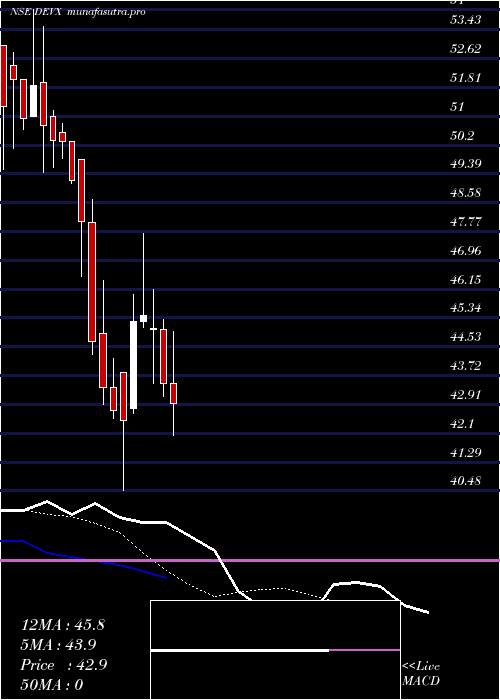Select the last red candle near 42.91

click(173, 393)
